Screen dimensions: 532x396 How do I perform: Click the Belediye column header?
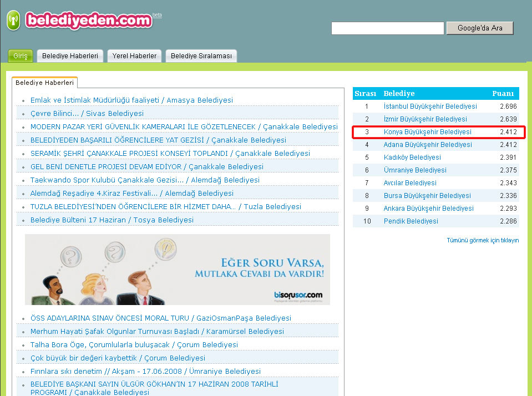(x=399, y=93)
